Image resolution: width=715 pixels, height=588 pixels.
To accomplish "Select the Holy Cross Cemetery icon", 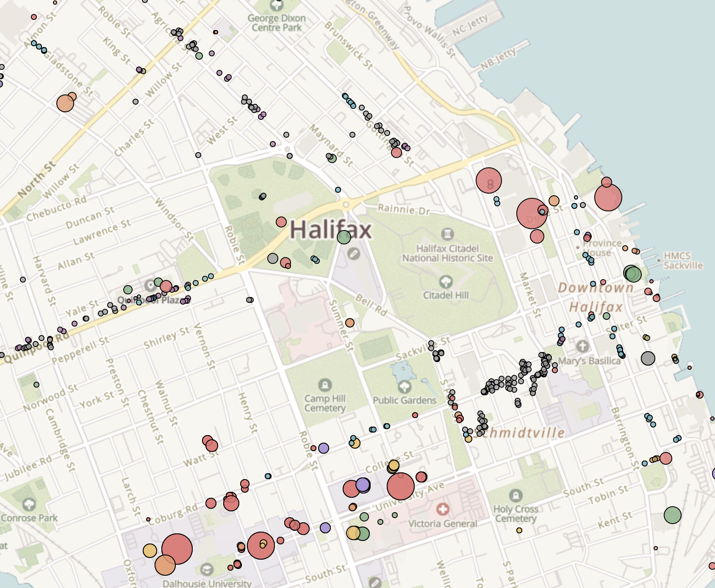I will pos(515,495).
